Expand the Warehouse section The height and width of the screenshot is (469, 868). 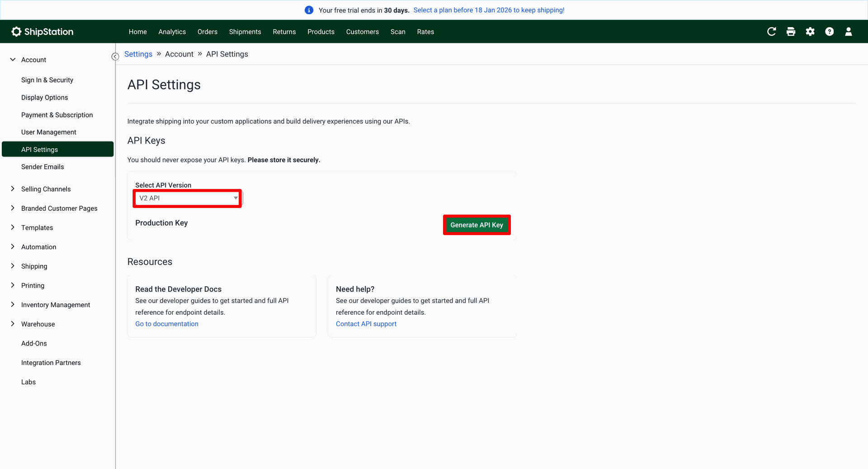[x=13, y=324]
